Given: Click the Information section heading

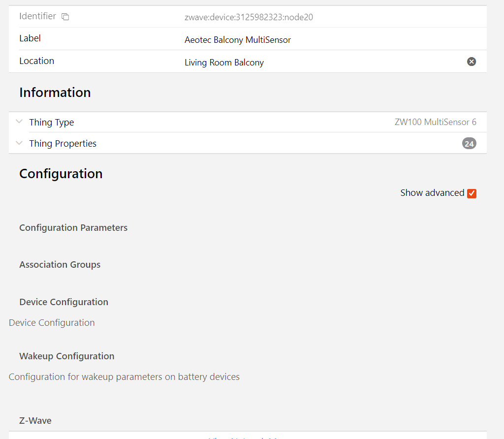Looking at the screenshot, I should tap(55, 93).
